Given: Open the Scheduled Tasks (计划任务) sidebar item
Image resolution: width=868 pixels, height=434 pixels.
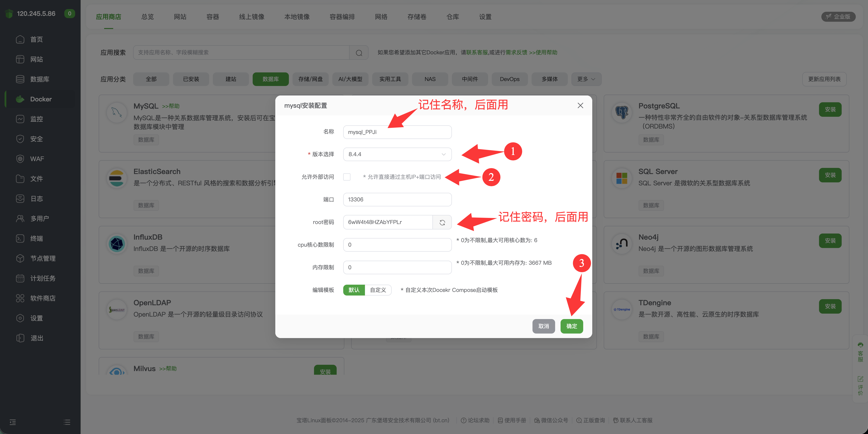Looking at the screenshot, I should click(43, 278).
